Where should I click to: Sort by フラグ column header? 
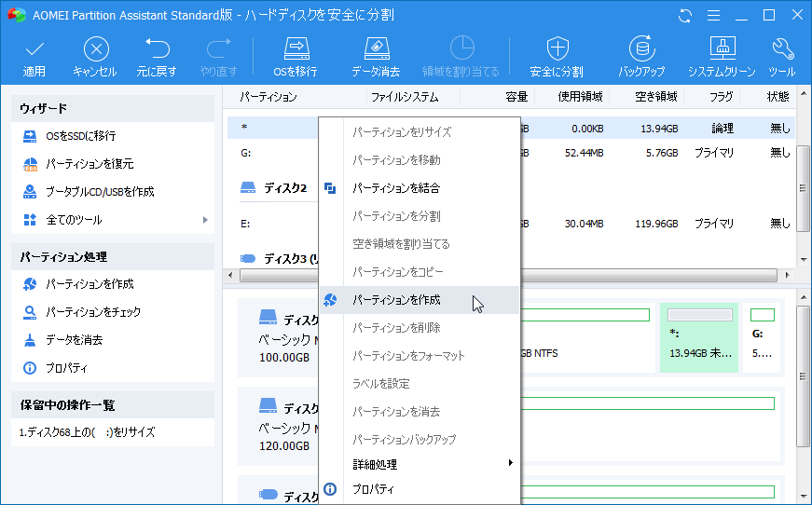722,97
